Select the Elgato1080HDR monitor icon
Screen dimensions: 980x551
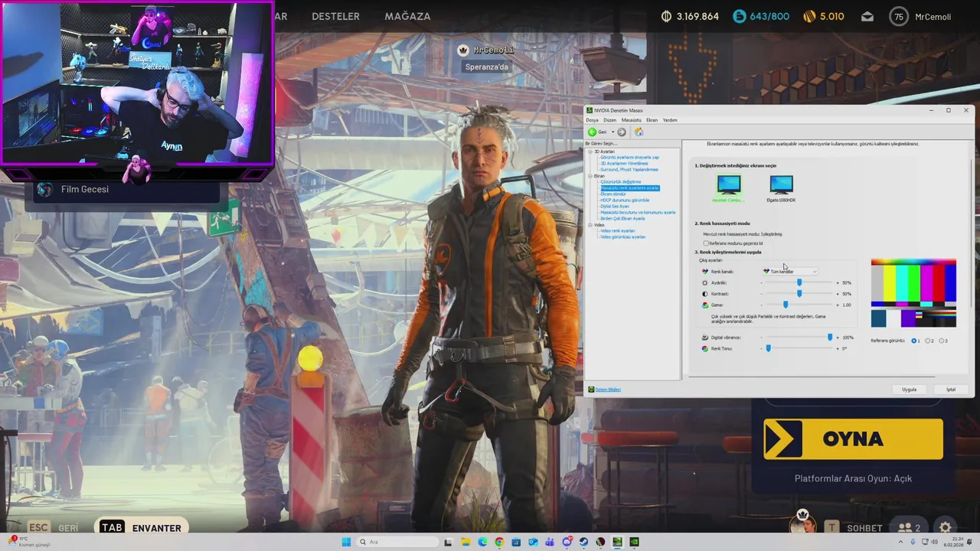(x=781, y=184)
